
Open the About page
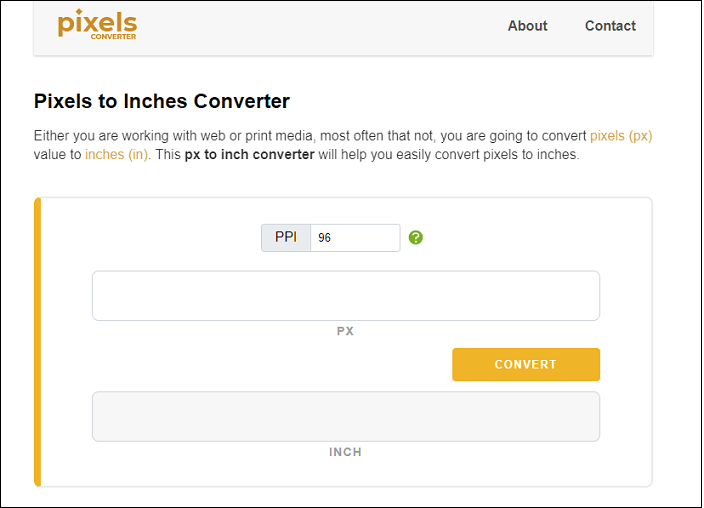pyautogui.click(x=527, y=26)
